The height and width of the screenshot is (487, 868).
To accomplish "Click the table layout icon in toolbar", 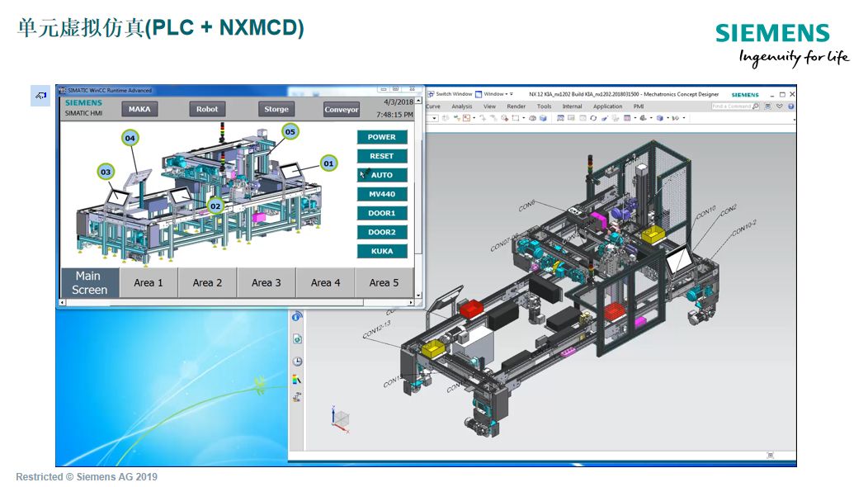I will click(626, 118).
